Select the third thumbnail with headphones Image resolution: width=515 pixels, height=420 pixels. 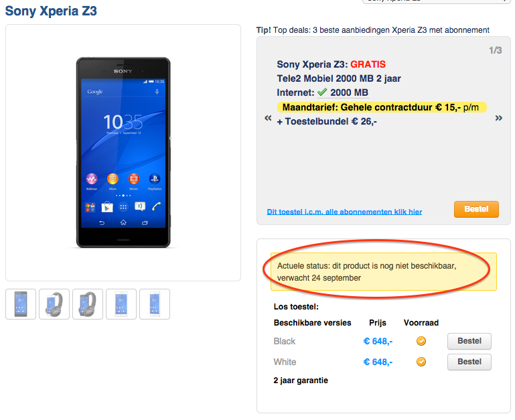pos(88,304)
